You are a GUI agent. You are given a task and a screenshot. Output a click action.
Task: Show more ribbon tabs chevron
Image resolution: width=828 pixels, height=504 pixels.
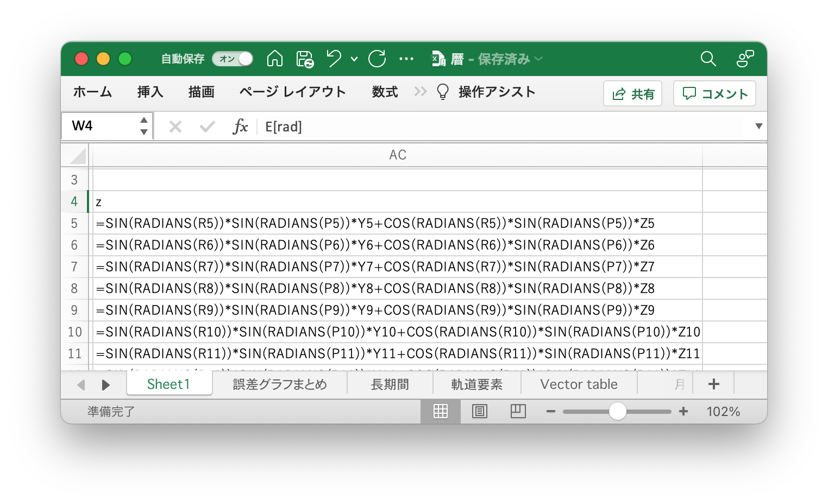coord(420,91)
